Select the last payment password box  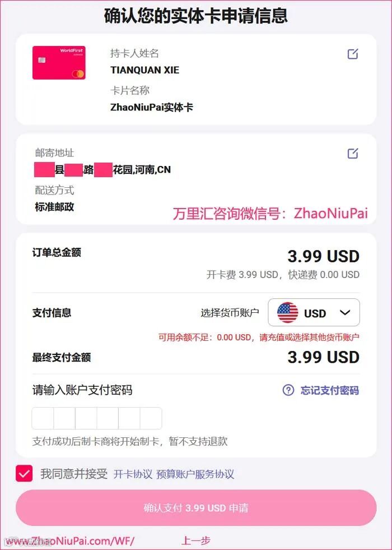click(151, 418)
